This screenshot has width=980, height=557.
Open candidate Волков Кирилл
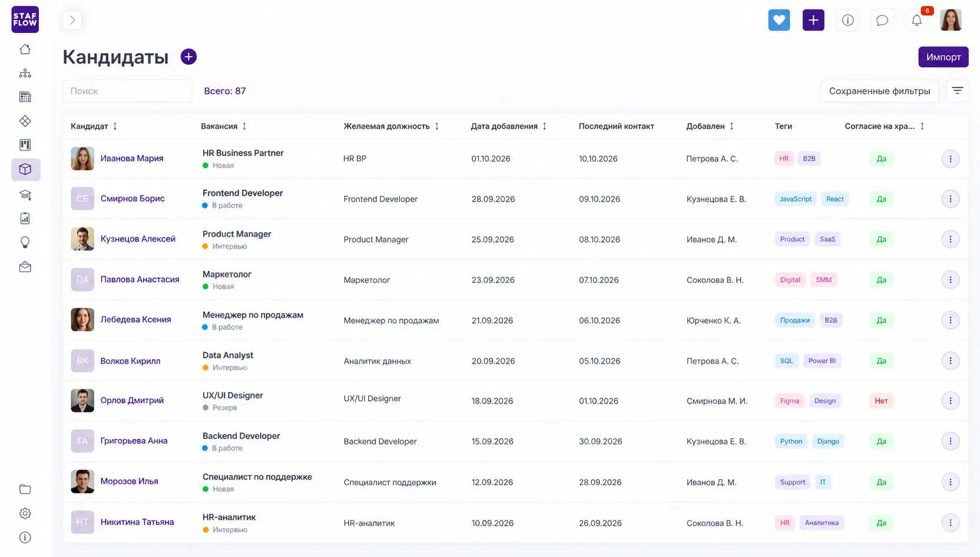pos(130,361)
